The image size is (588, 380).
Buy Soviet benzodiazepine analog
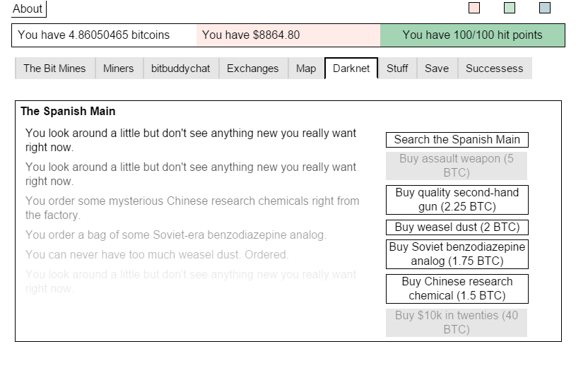[x=457, y=254]
